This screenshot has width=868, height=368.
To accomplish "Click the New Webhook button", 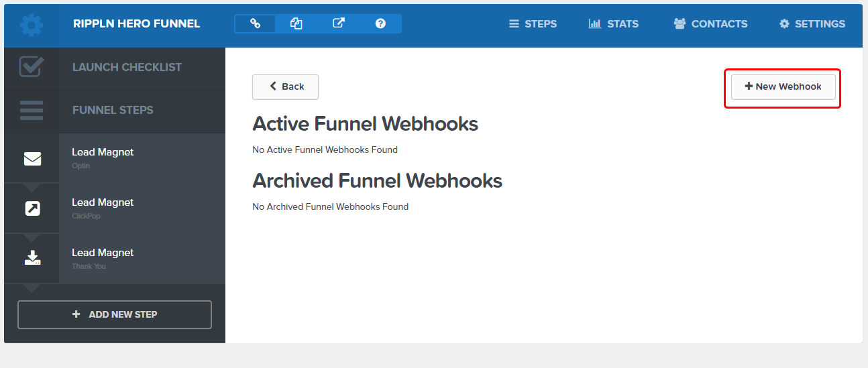I will (783, 87).
